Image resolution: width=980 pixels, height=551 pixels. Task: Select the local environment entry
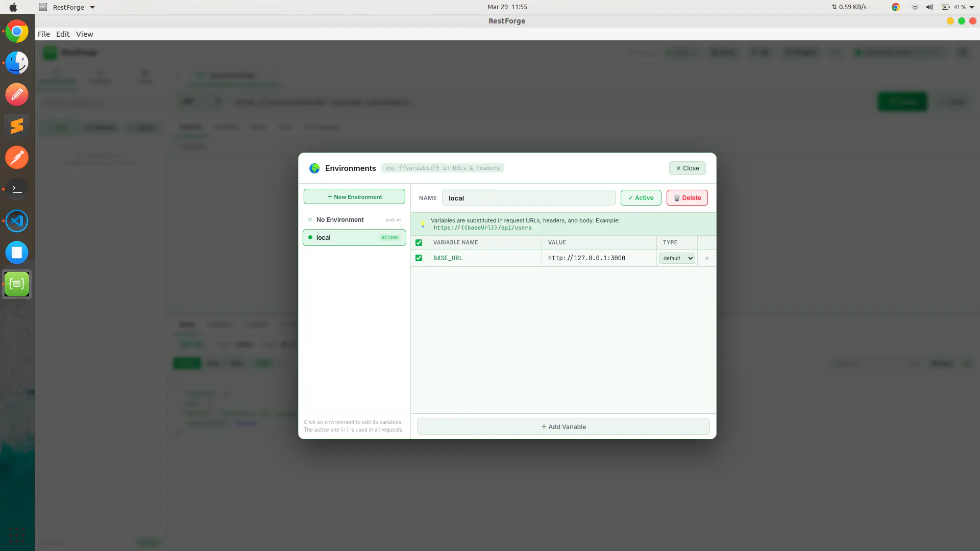coord(354,237)
